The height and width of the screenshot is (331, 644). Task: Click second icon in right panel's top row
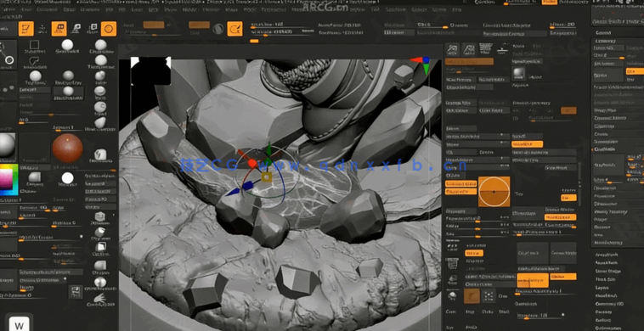(469, 49)
